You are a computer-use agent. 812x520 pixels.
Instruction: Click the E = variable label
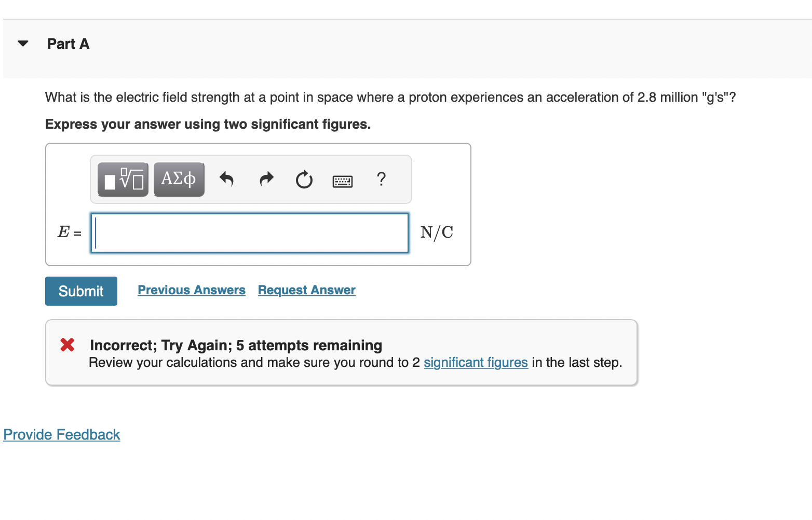69,232
